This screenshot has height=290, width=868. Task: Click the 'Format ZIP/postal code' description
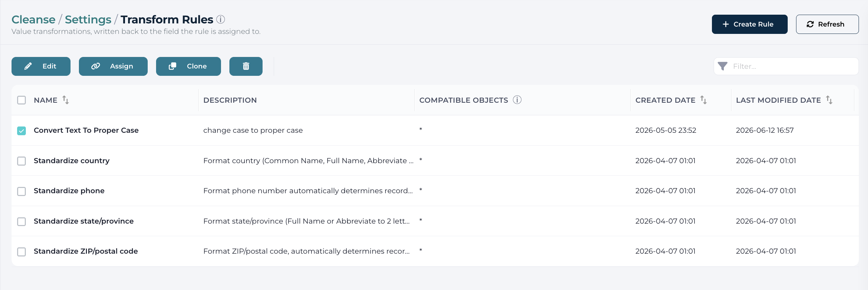point(307,251)
